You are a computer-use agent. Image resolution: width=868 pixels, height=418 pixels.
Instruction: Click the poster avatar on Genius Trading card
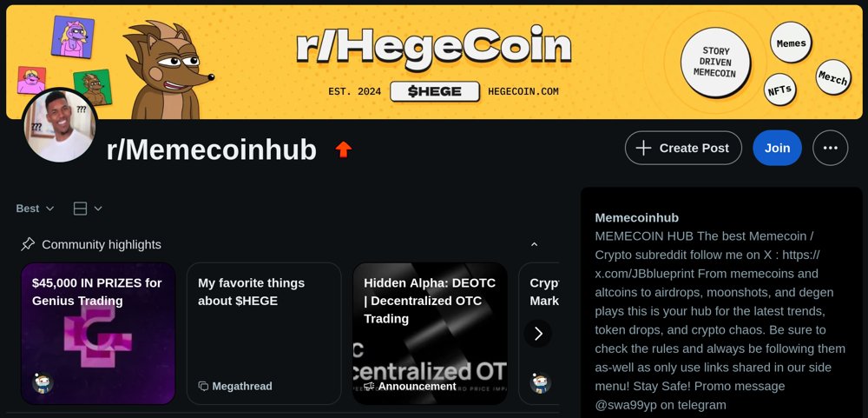point(43,383)
